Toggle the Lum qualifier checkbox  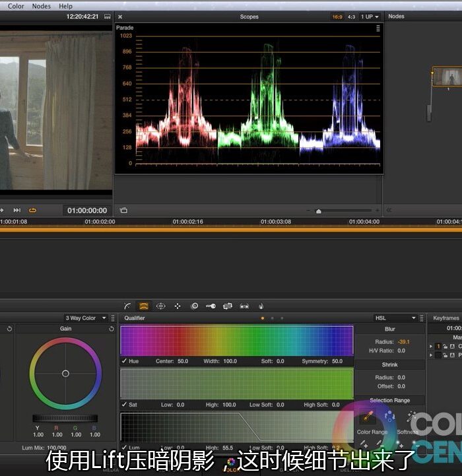[x=124, y=448]
